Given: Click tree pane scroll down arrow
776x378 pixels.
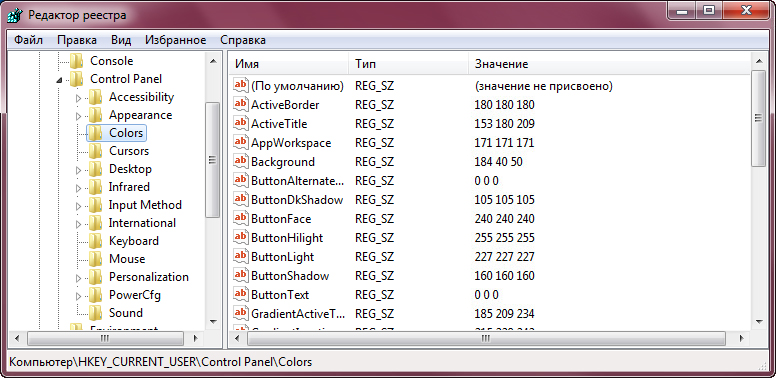Looking at the screenshot, I should coord(213,321).
